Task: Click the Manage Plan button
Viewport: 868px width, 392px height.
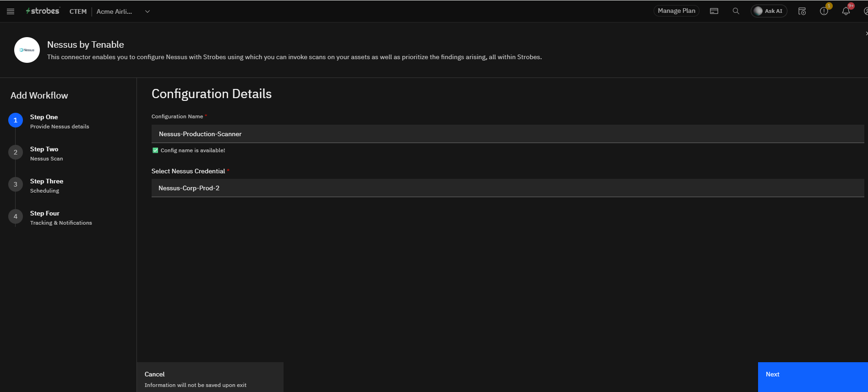Action: pos(677,11)
